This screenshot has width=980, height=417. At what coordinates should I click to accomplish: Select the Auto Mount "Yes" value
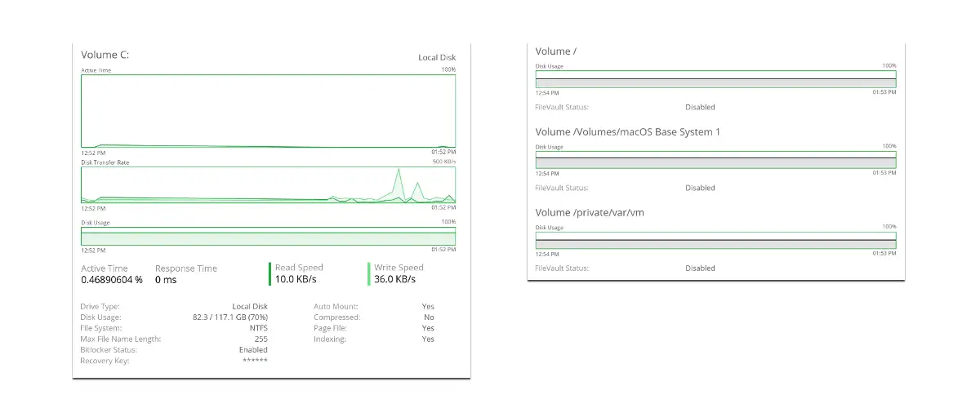429,307
